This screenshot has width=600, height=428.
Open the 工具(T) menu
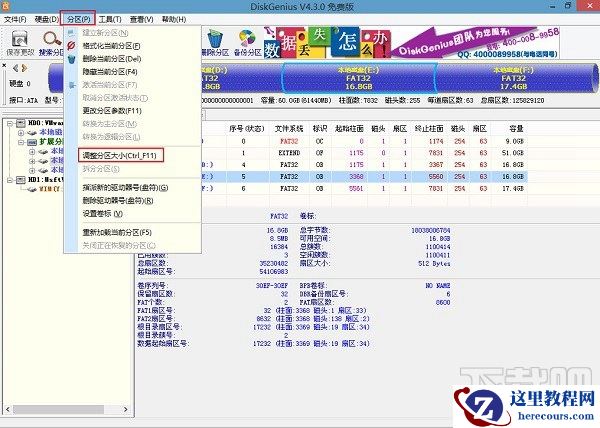[x=110, y=19]
